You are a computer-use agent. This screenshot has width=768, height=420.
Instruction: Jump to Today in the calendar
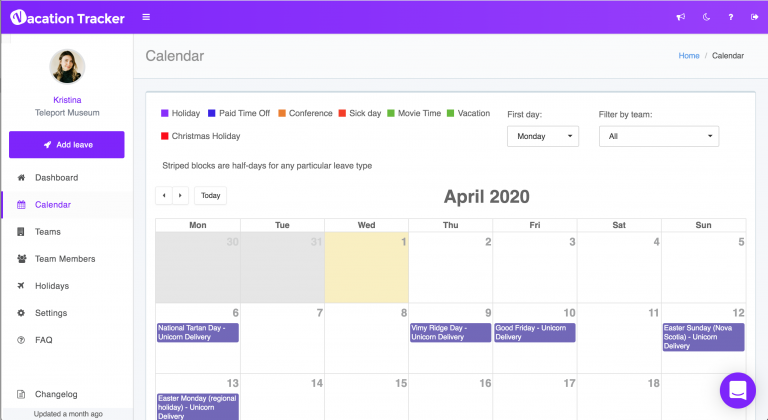[x=211, y=196]
